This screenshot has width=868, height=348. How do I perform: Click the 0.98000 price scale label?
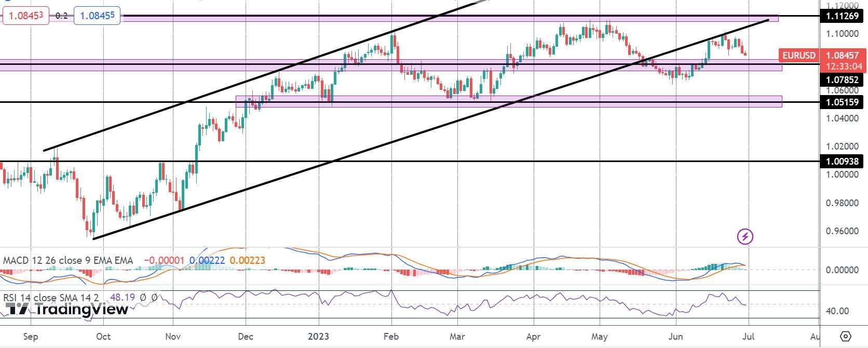coord(842,203)
